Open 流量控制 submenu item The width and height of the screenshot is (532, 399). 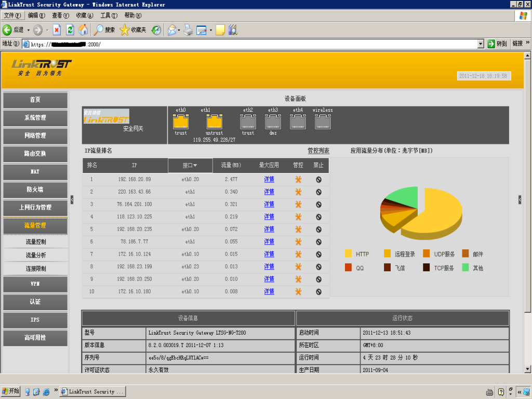coord(36,242)
